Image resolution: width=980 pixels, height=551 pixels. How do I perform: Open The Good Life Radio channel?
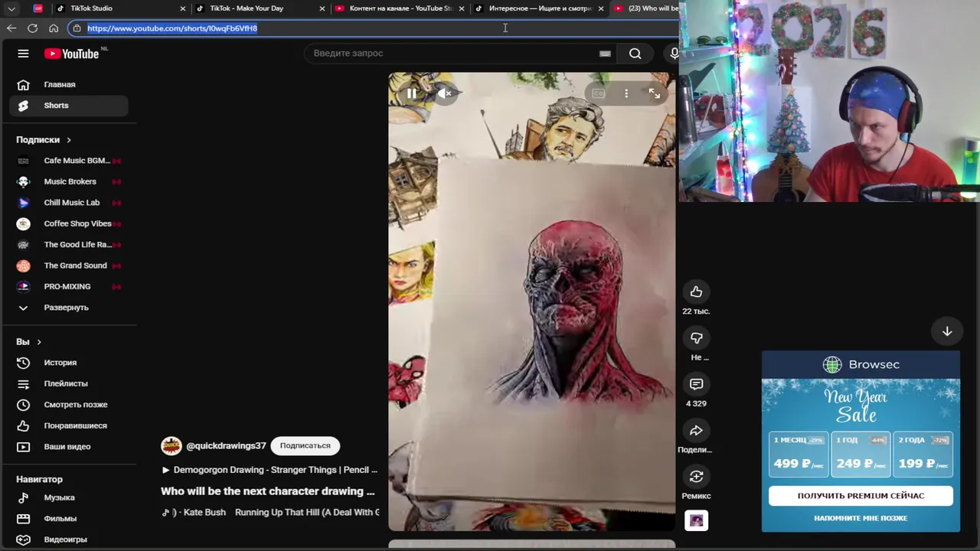69,245
